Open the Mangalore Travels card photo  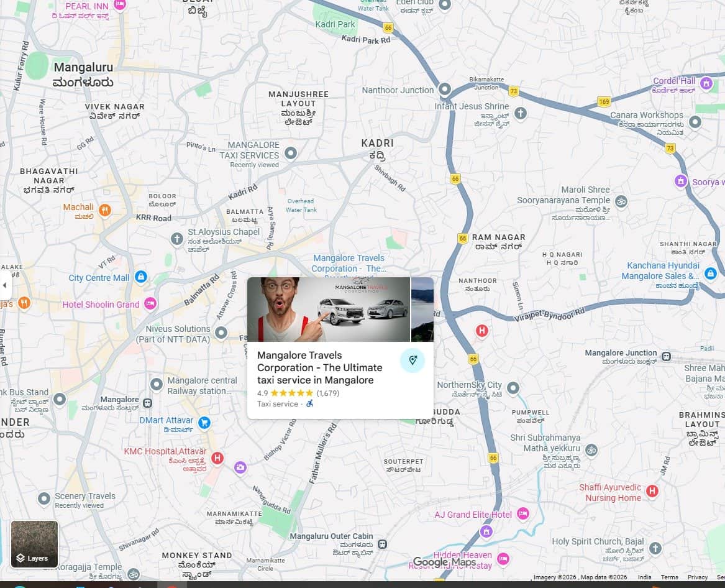[x=329, y=310]
